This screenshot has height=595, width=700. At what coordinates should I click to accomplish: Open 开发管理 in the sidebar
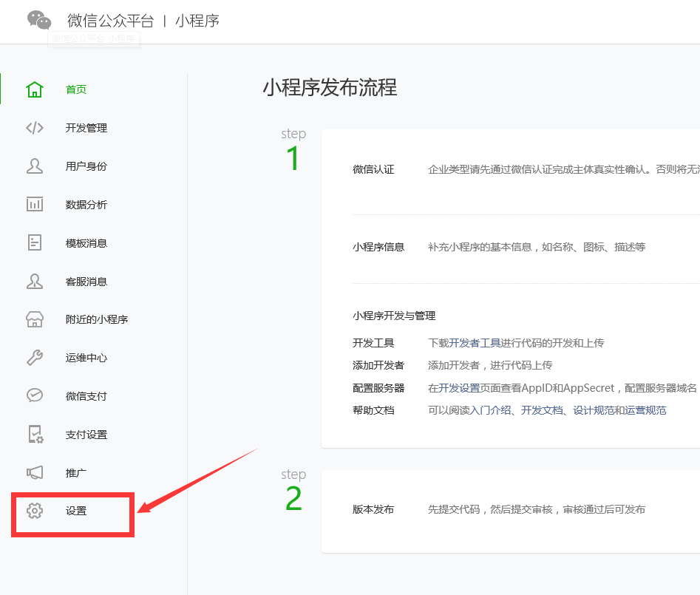(86, 128)
